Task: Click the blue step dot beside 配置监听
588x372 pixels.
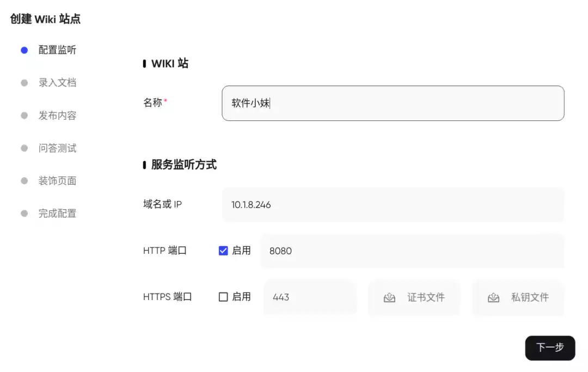Action: (24, 50)
